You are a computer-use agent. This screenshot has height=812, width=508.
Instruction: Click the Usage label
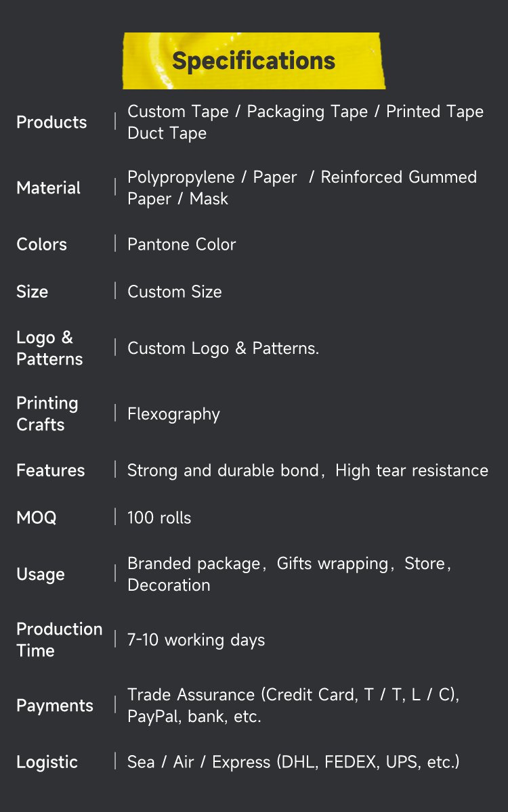tap(41, 574)
